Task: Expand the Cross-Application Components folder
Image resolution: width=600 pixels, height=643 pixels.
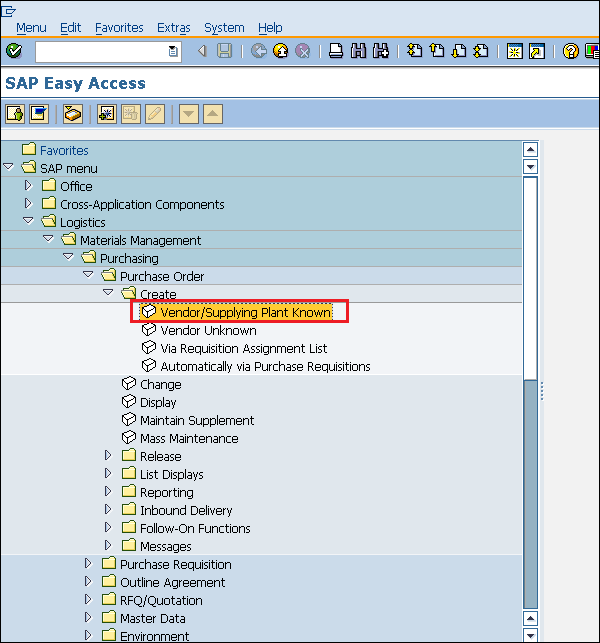Action: tap(28, 203)
